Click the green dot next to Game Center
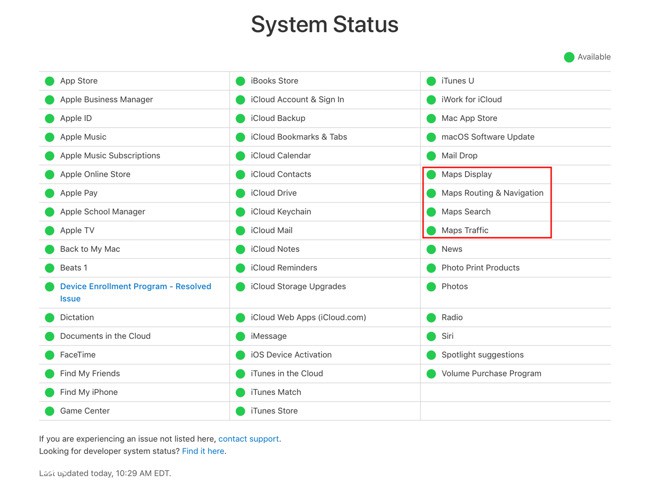This screenshot has width=660, height=486. point(49,411)
